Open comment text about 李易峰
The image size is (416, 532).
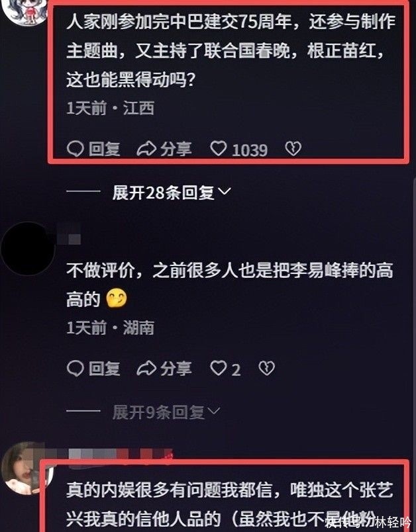click(x=230, y=285)
